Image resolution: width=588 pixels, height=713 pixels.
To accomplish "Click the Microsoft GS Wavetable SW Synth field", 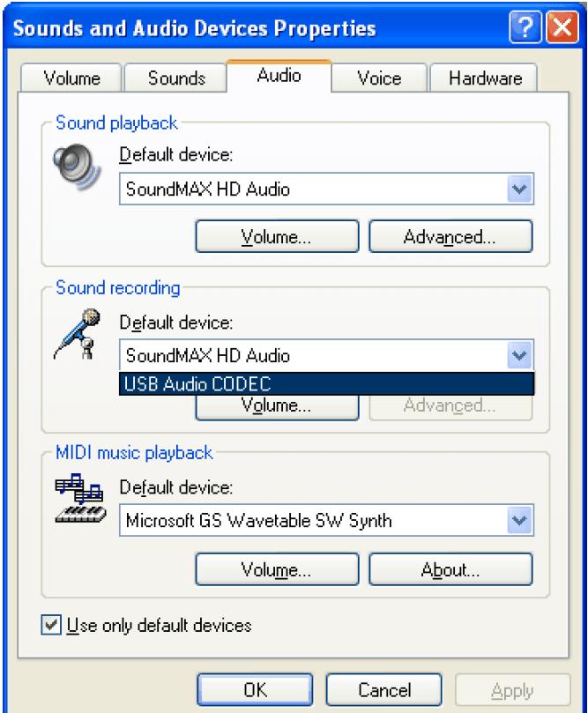I will (326, 520).
